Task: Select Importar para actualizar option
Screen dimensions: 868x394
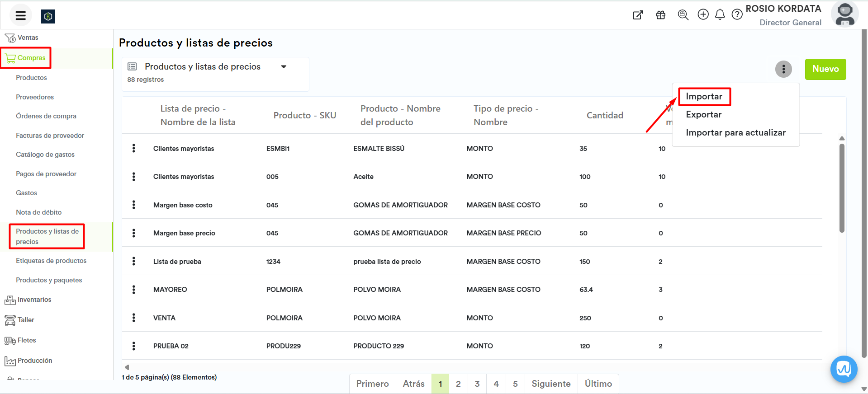Action: point(735,133)
